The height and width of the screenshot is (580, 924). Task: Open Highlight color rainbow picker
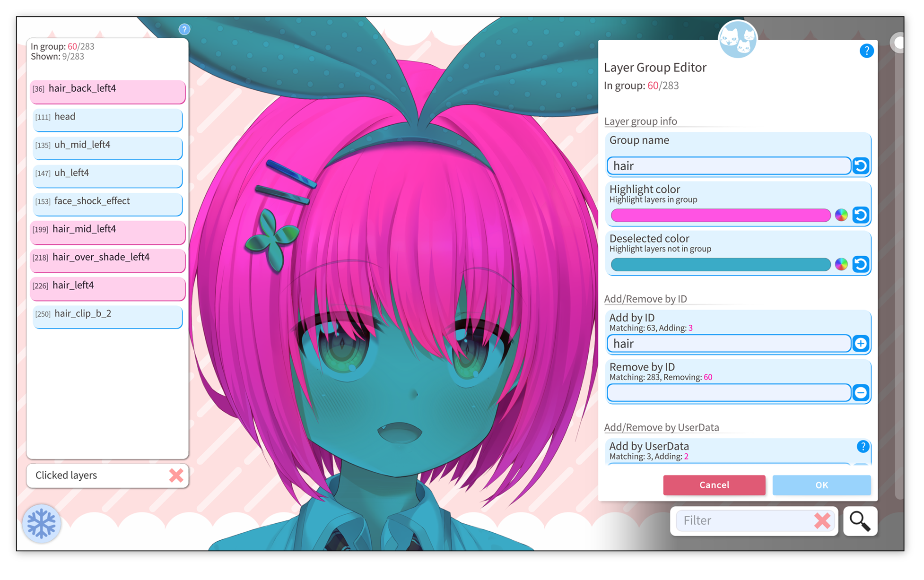[841, 215]
